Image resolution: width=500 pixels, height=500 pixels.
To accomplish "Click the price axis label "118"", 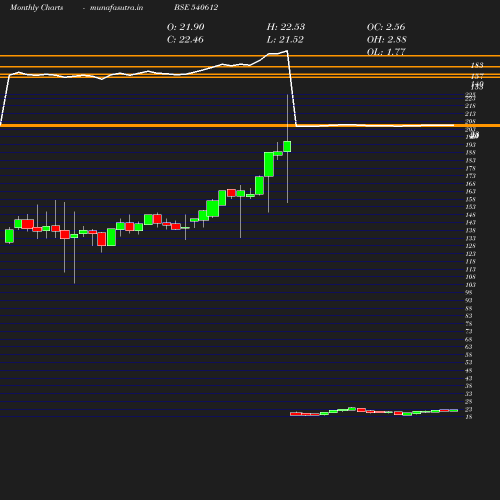I will [x=470, y=261].
